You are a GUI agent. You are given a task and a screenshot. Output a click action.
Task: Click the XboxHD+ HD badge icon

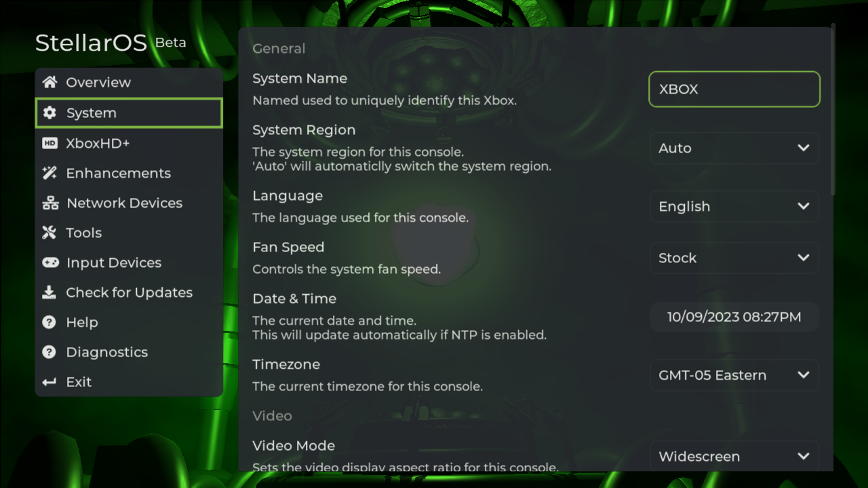pos(50,143)
